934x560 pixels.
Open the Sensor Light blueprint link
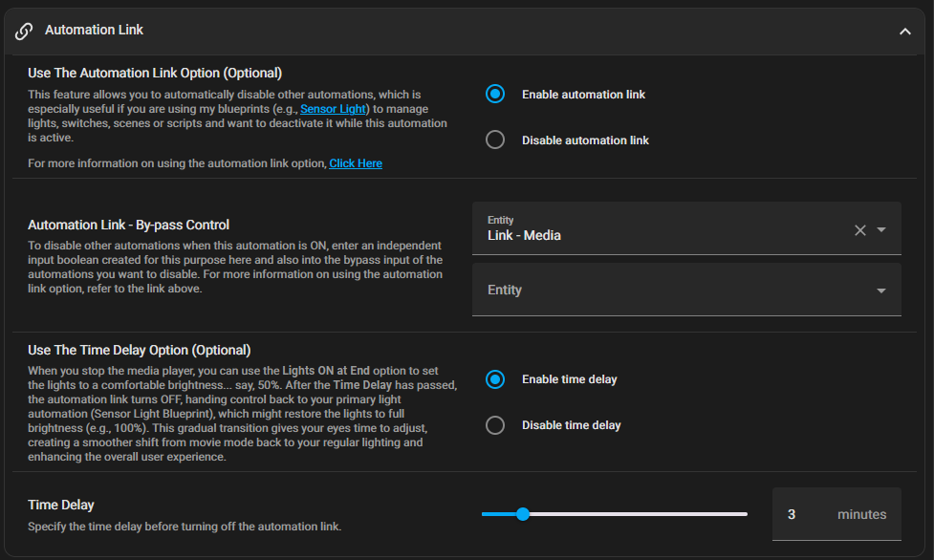[x=333, y=109]
